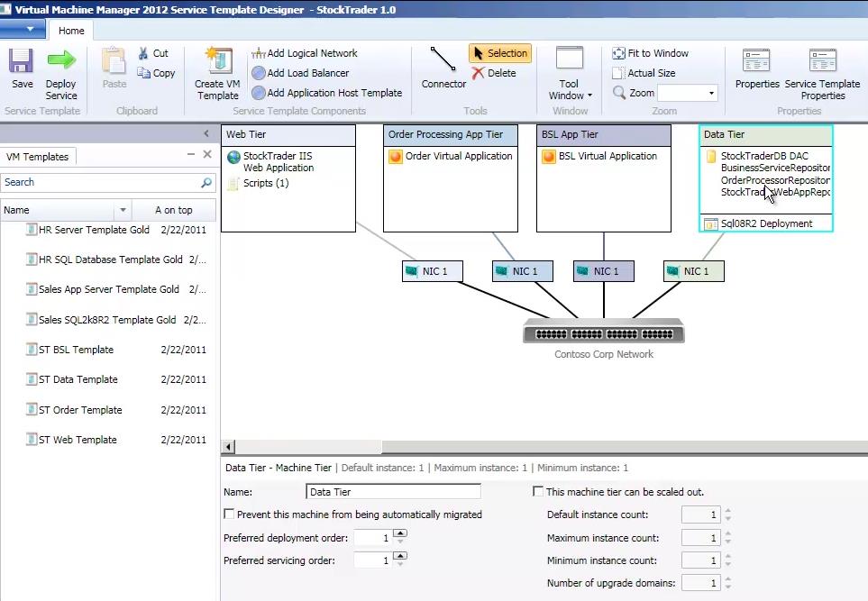This screenshot has width=868, height=601.
Task: Select Order Processing App Tier header
Action: pyautogui.click(x=451, y=135)
